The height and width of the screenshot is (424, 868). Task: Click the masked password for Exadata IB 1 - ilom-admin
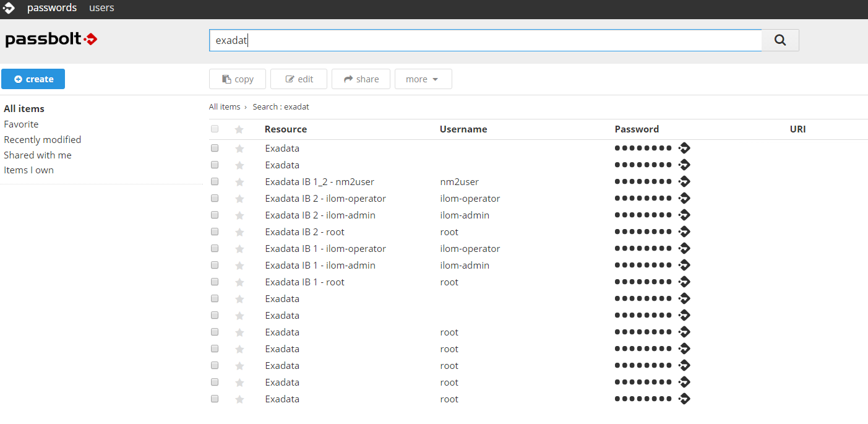[x=643, y=265]
